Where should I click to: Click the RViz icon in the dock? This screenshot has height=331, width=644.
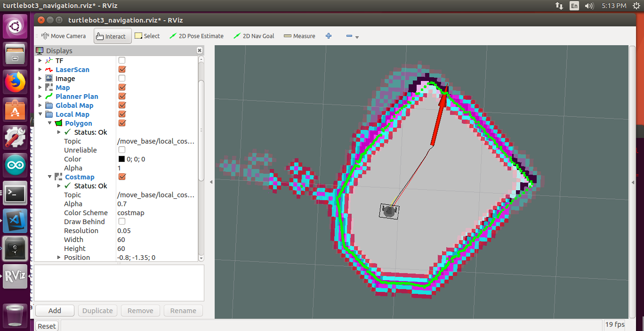(15, 276)
